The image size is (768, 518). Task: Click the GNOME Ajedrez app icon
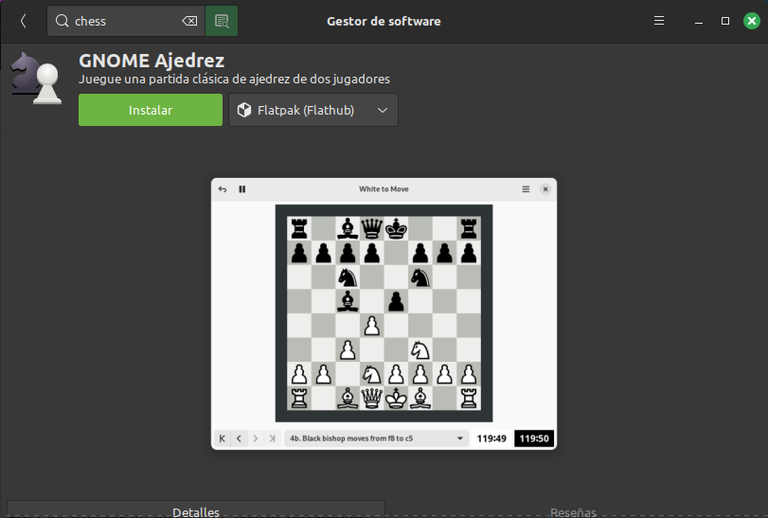click(x=37, y=78)
